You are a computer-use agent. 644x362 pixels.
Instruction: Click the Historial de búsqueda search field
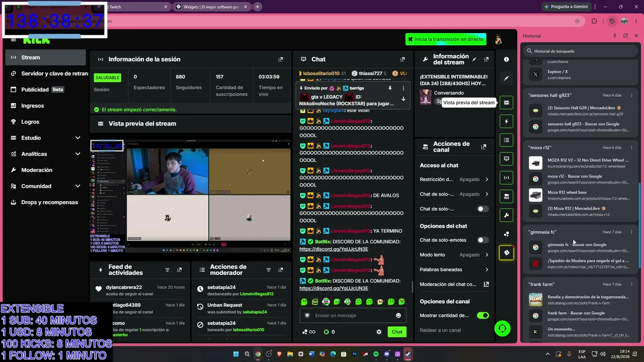581,51
